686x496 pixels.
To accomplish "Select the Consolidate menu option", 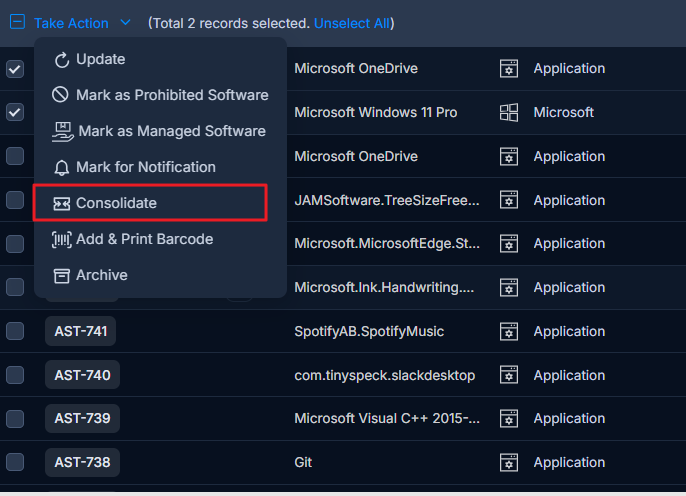I will click(x=150, y=203).
